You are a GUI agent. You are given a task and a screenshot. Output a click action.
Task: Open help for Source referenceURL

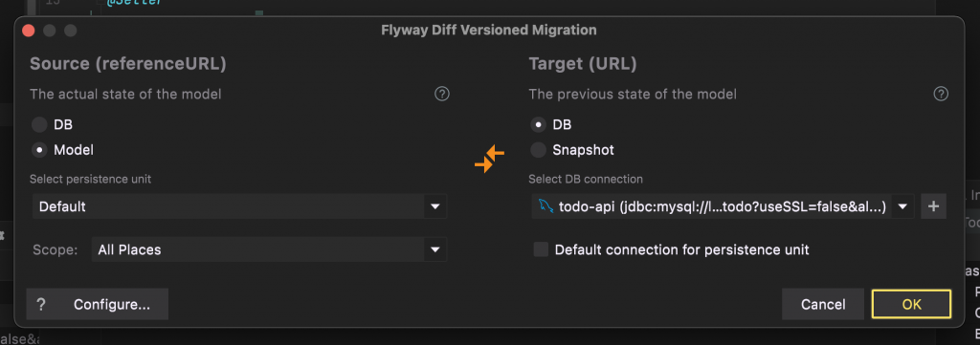(x=442, y=95)
